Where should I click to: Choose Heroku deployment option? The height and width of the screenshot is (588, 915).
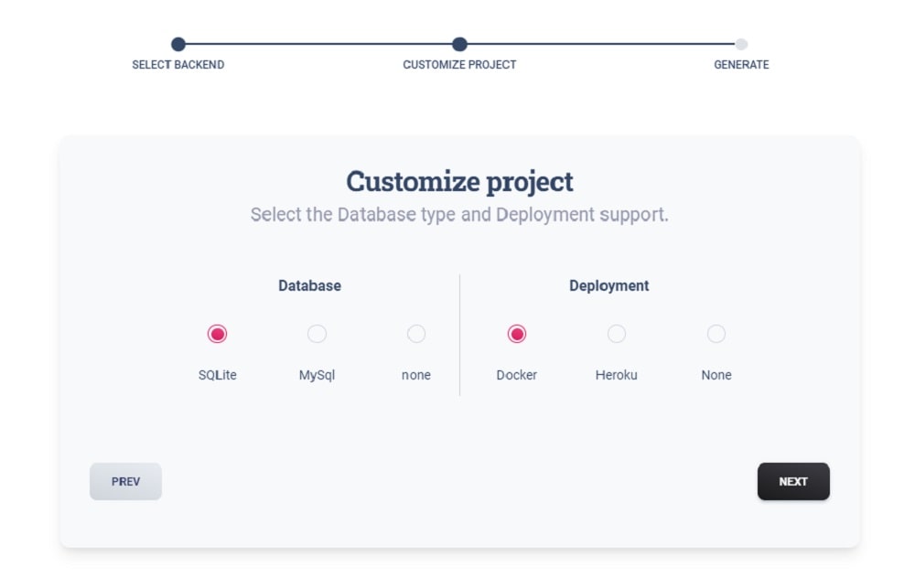[x=616, y=334]
